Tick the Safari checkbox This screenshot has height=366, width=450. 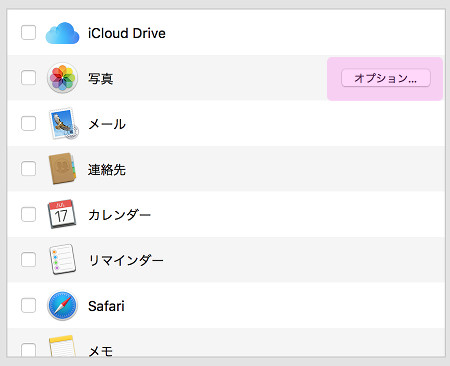(x=28, y=305)
